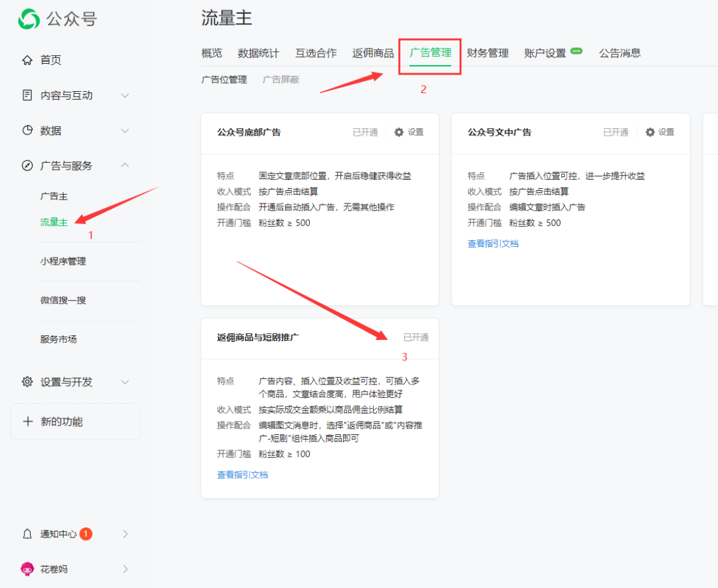Click the 新的功能 button
This screenshot has height=588, width=718.
coord(76,421)
